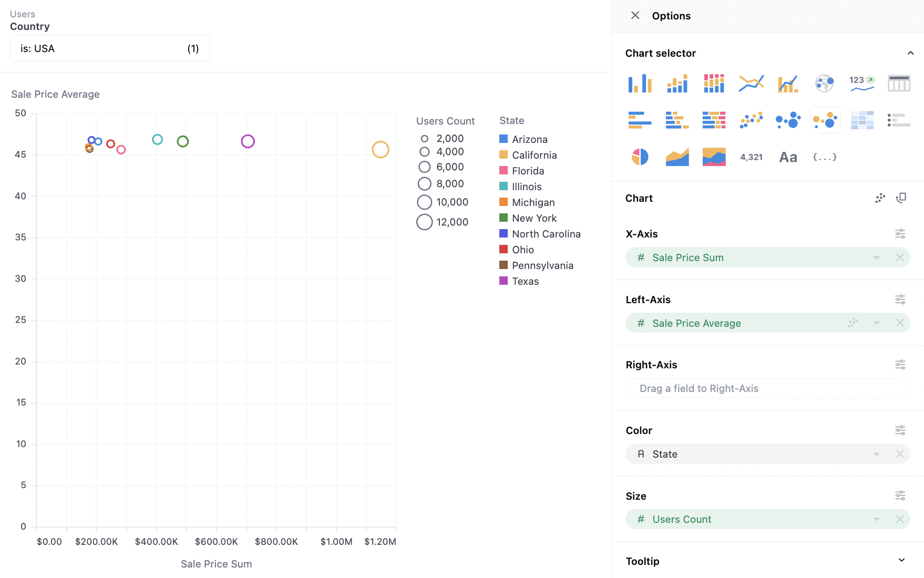Viewport: 924px width, 578px height.
Task: Remove State field from Color
Action: pos(900,454)
